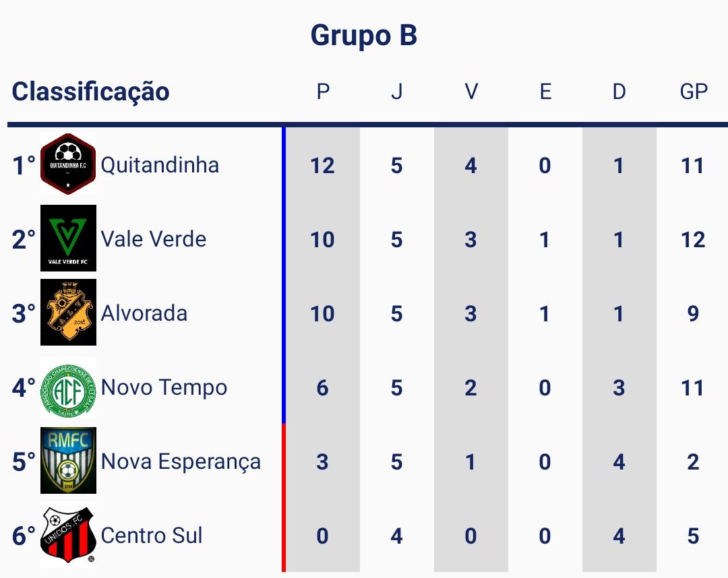
Task: Click the D losses column header
Action: pos(619,92)
